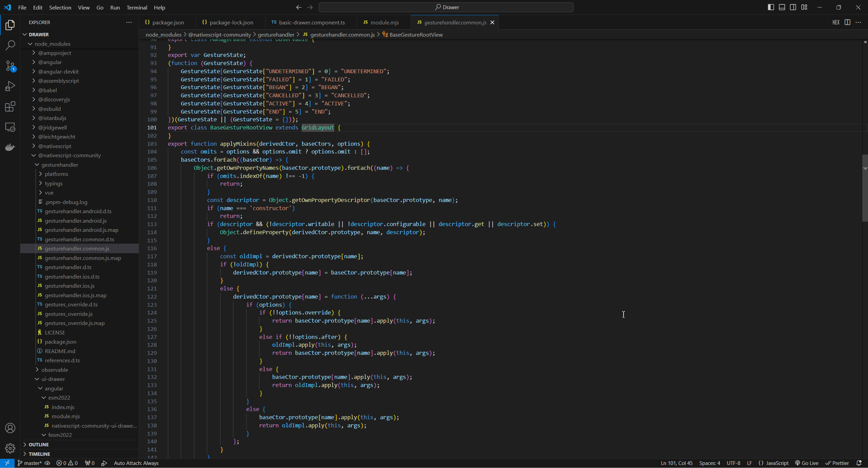The width and height of the screenshot is (868, 468).
Task: Click the errors and warnings status bar indicator
Action: (66, 463)
